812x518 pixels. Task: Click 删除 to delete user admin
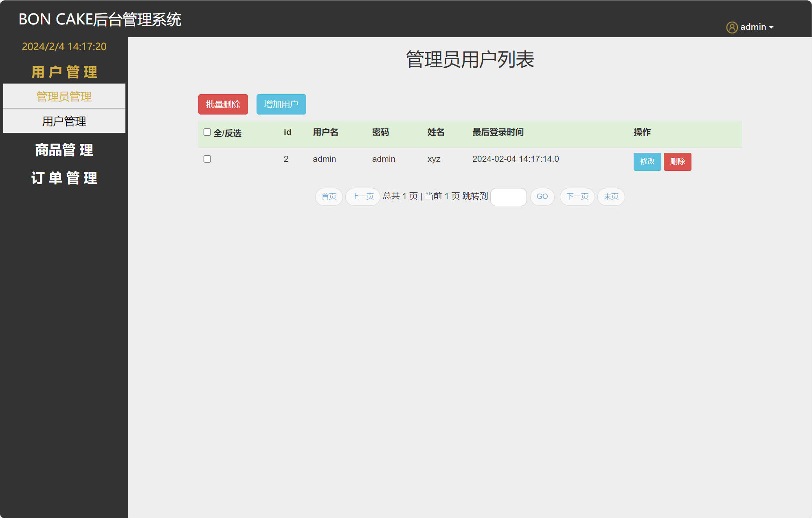pyautogui.click(x=677, y=161)
